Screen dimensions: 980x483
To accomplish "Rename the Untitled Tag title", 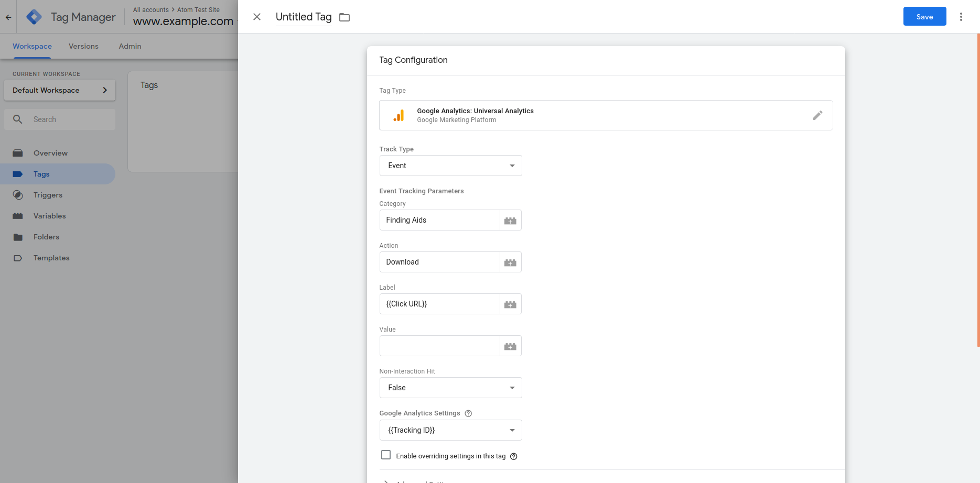I will point(304,17).
